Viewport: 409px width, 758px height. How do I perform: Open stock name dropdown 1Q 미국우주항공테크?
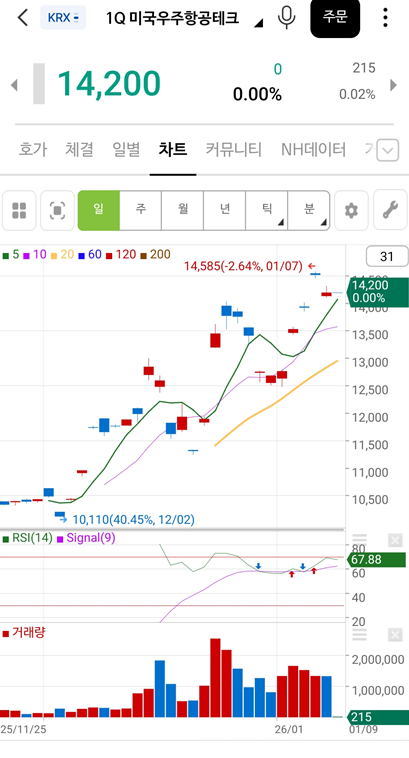click(x=184, y=18)
